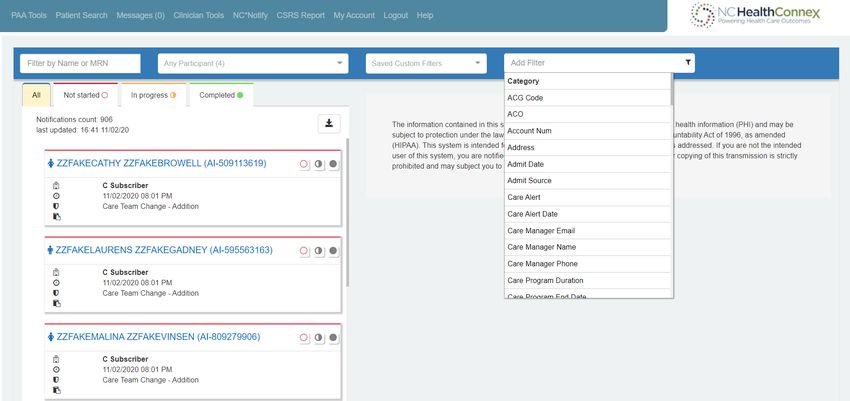
Task: Open Patient Search from the top navigation
Action: pyautogui.click(x=81, y=15)
